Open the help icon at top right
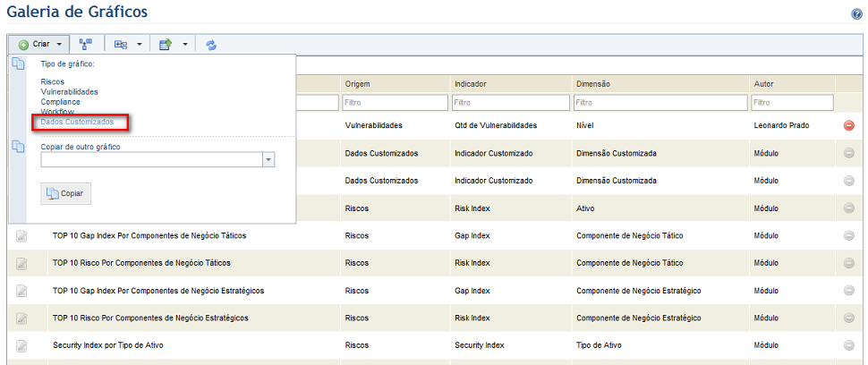The width and height of the screenshot is (868, 365). pyautogui.click(x=855, y=14)
